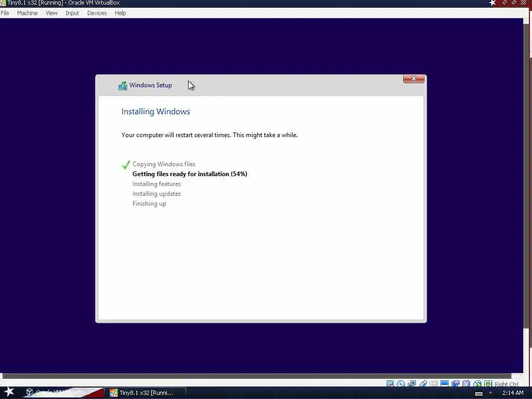Viewport: 532px width, 399px height.
Task: Open the Devices menu
Action: [97, 13]
